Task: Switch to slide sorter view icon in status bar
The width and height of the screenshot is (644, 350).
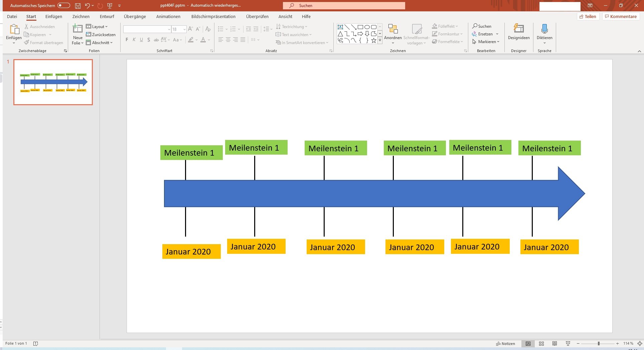Action: pyautogui.click(x=541, y=343)
